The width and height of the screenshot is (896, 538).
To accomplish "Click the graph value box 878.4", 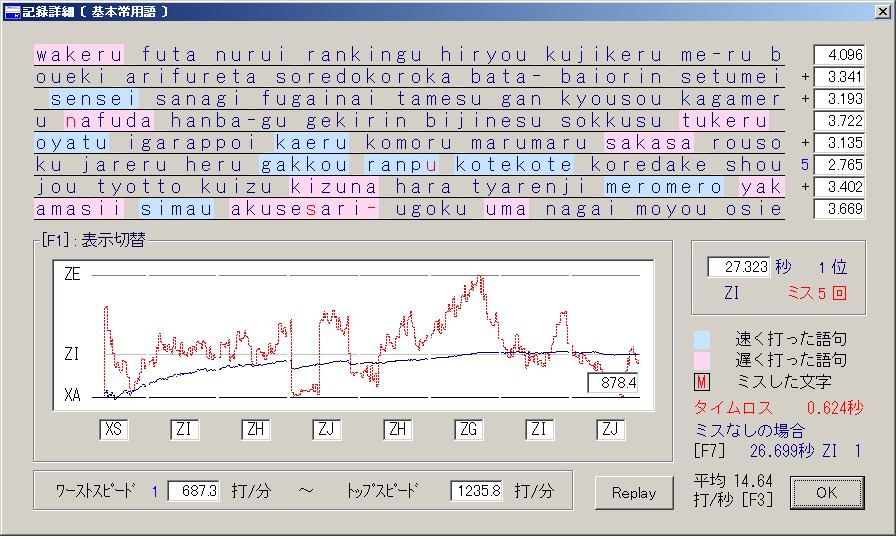I will coord(613,383).
